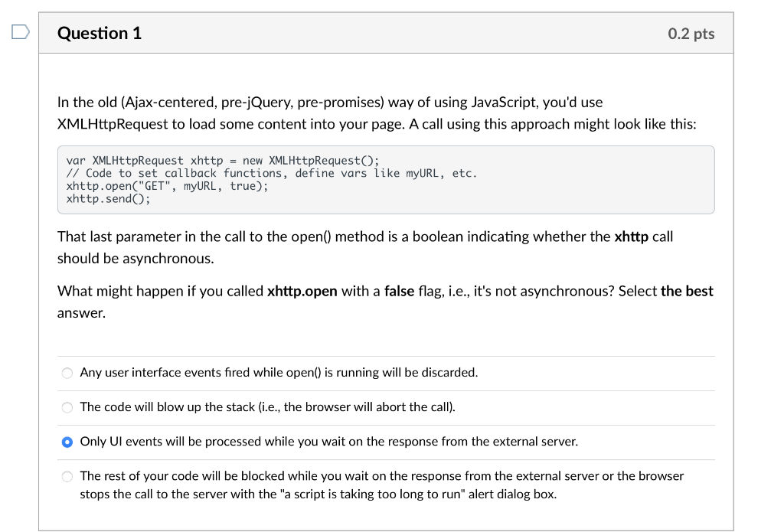Click the question prompt paragraph
Screen dimensions: 784x532
(375, 113)
